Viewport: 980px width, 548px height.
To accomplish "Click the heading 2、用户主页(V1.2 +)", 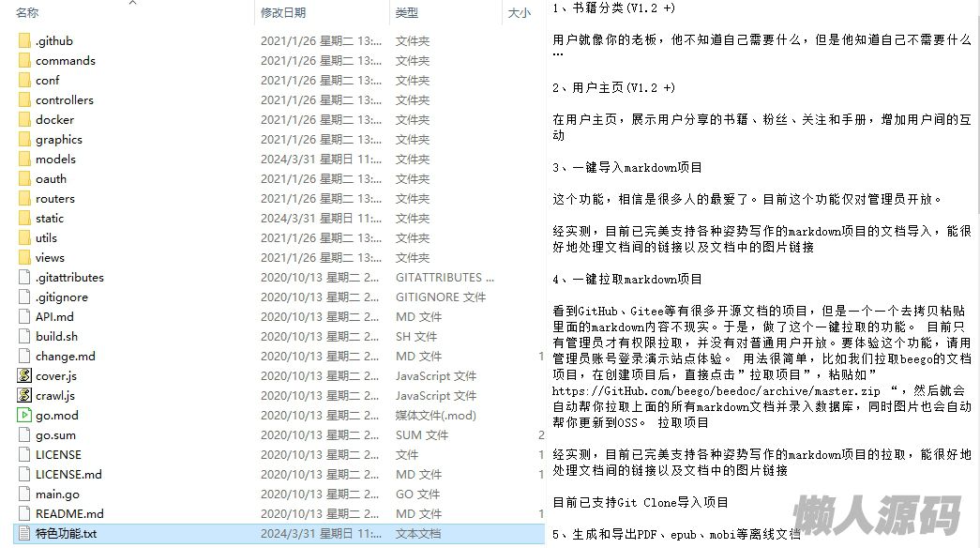I will click(x=613, y=87).
